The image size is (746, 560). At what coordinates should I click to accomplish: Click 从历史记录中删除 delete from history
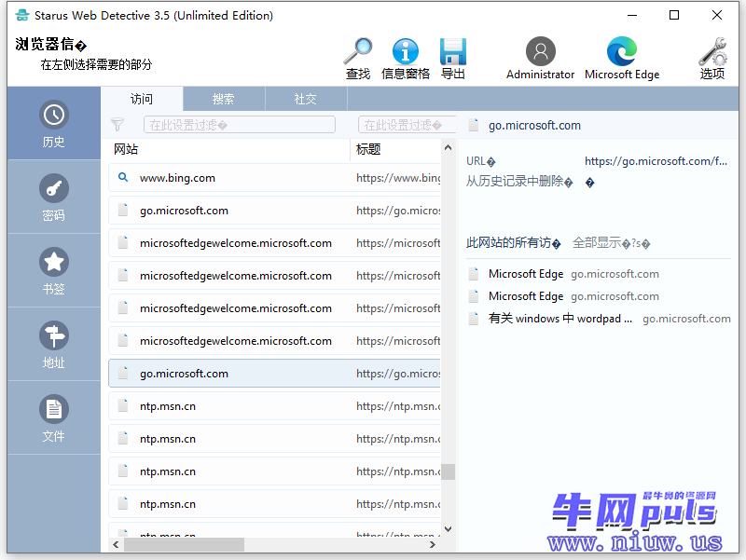coord(519,182)
